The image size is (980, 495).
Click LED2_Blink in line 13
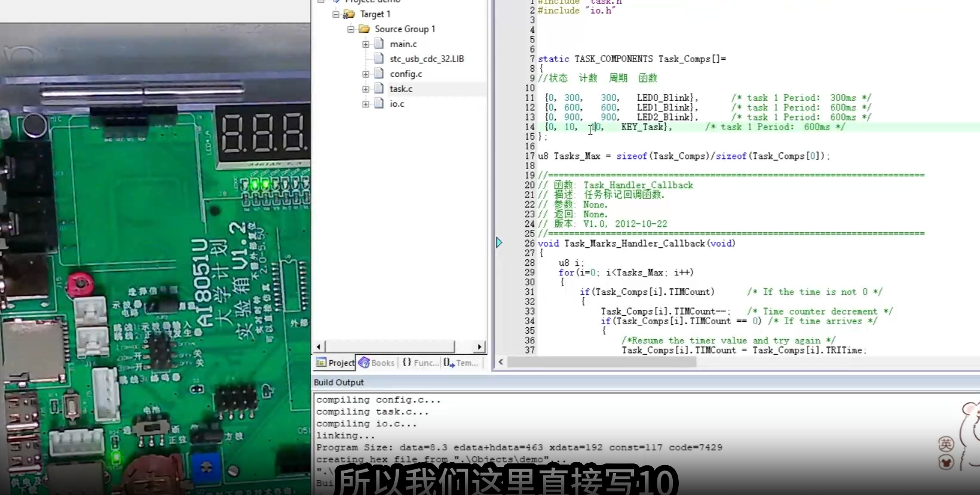(663, 117)
